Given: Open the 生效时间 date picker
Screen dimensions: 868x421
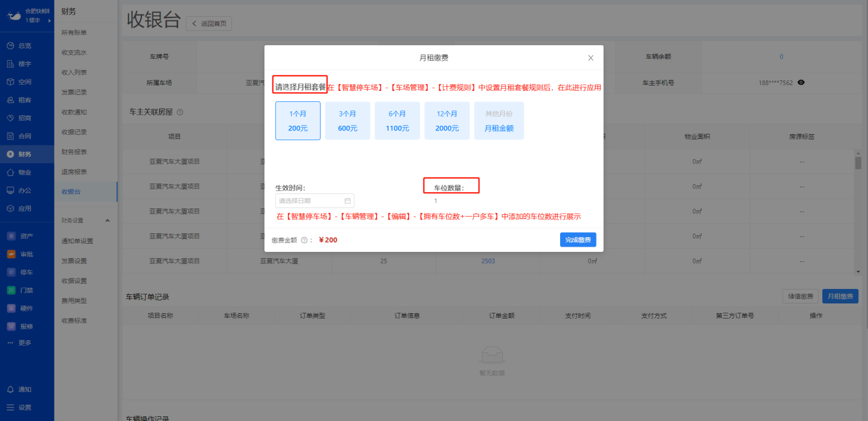Looking at the screenshot, I should tap(314, 201).
